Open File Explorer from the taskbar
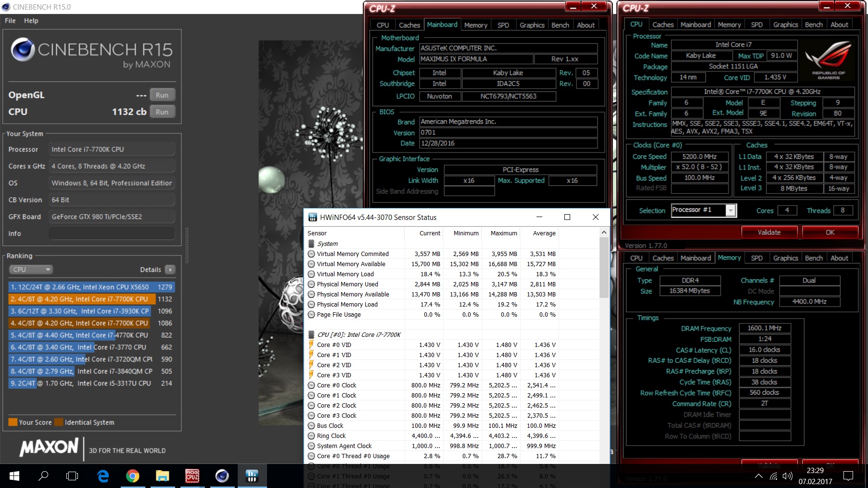Viewport: 868px width, 488px height. [162, 476]
